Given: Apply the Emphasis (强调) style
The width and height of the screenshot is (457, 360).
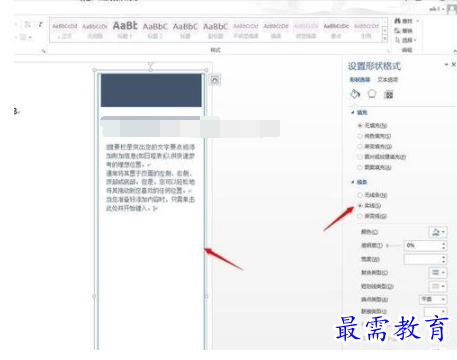Looking at the screenshot, I should click(x=276, y=30).
